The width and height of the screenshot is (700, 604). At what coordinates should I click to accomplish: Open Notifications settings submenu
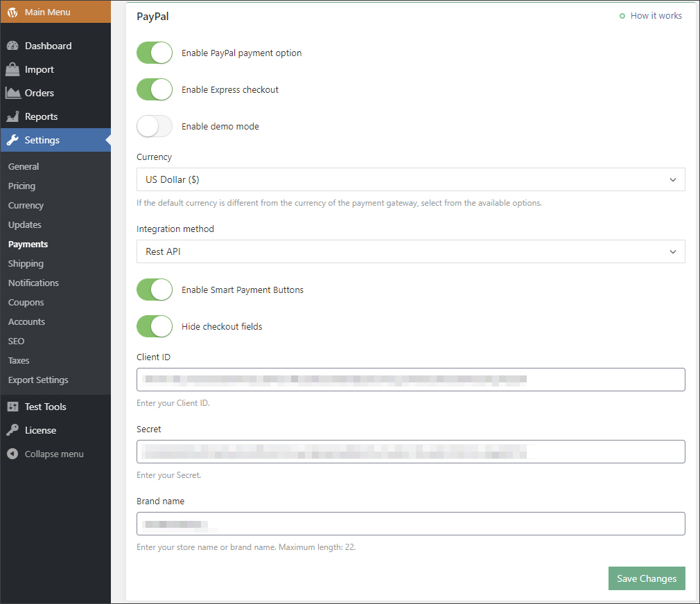pos(33,283)
